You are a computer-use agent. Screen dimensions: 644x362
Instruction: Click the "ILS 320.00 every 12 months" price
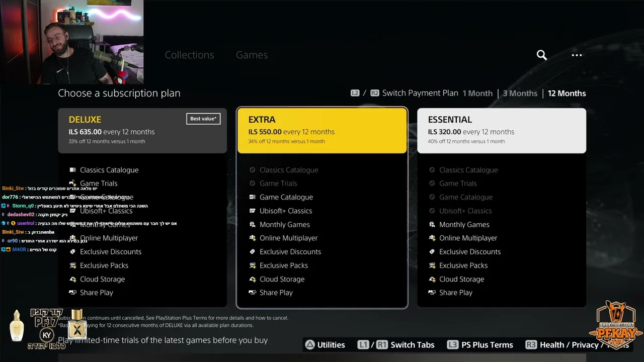click(471, 132)
